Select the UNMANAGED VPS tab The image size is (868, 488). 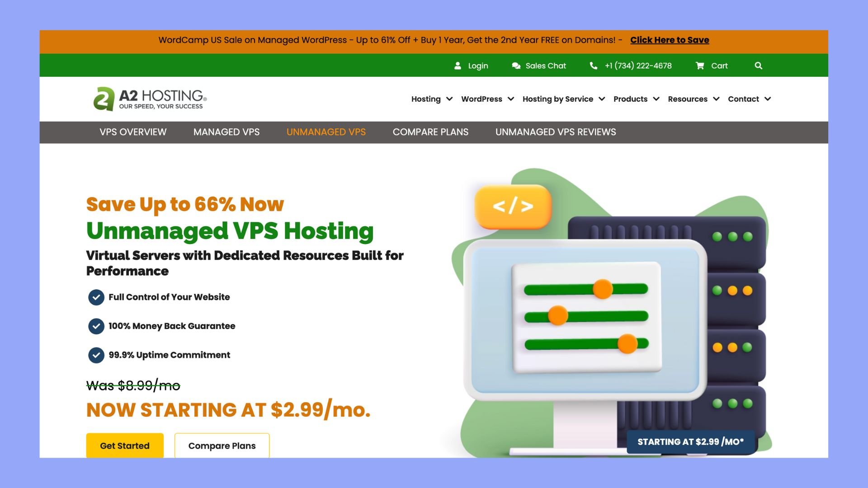click(x=326, y=131)
